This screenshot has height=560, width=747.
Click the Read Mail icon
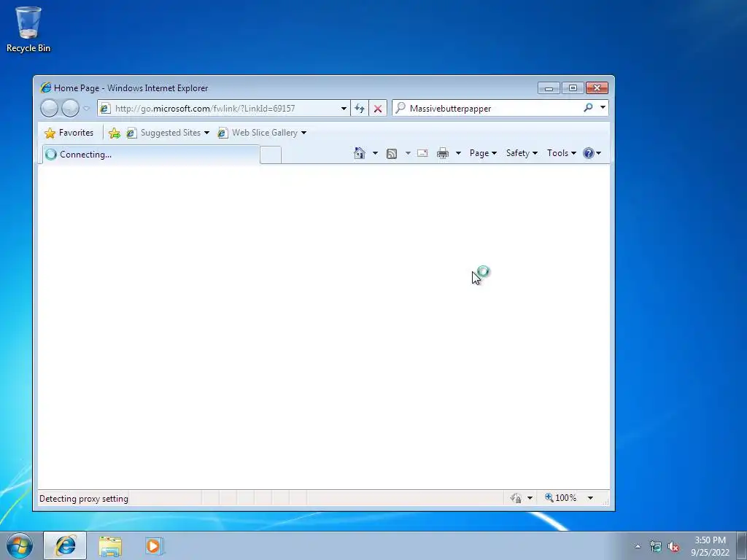click(422, 153)
